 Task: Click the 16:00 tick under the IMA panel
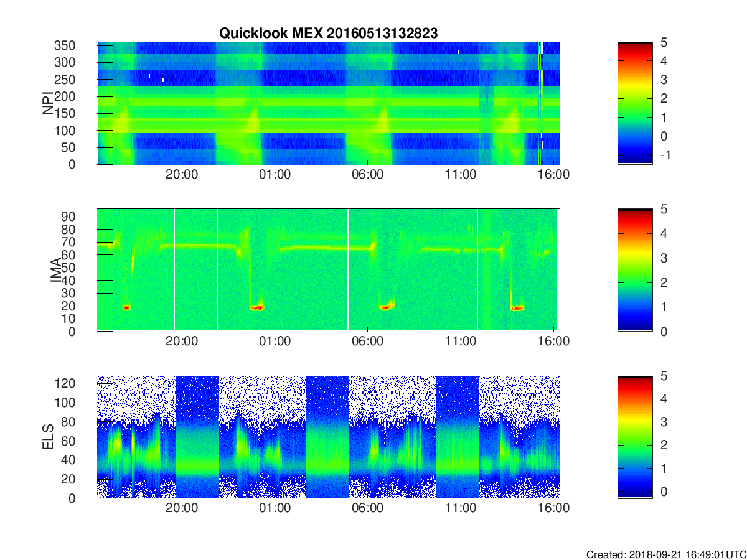coord(553,342)
